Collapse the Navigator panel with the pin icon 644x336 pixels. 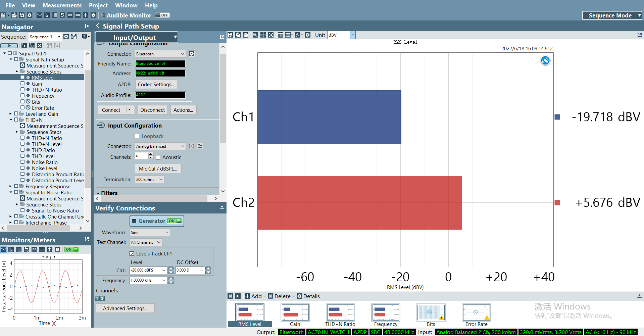tap(87, 26)
